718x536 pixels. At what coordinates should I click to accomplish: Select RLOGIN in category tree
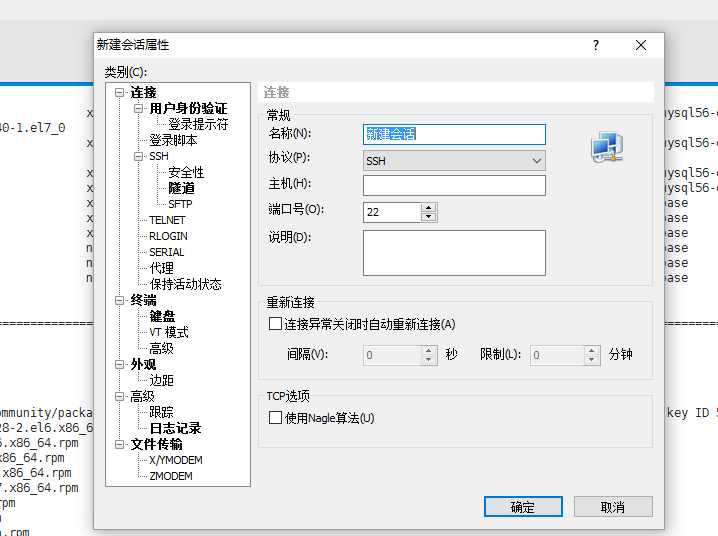168,236
